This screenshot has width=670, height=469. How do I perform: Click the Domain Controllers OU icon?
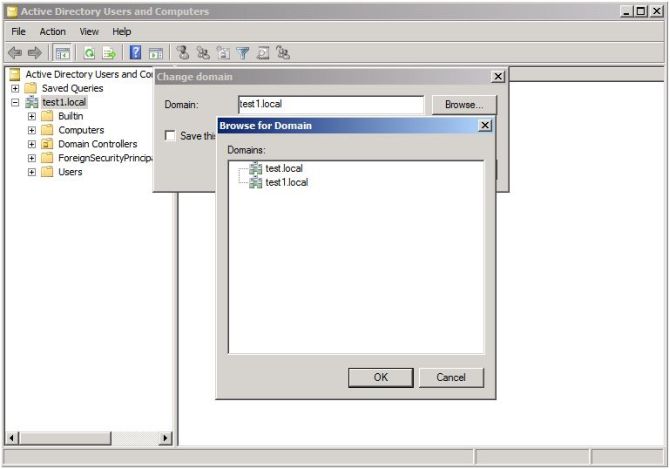(47, 144)
